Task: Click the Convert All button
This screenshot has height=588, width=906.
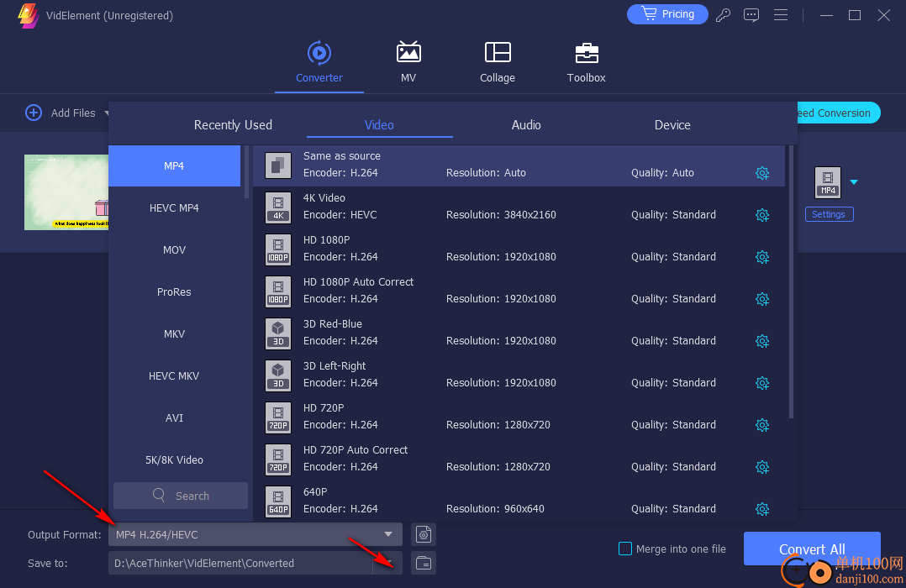Action: click(x=812, y=549)
